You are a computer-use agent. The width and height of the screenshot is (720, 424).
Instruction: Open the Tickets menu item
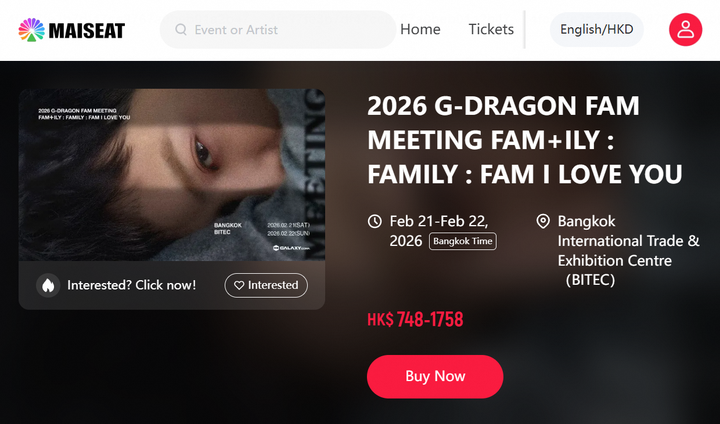tap(491, 30)
